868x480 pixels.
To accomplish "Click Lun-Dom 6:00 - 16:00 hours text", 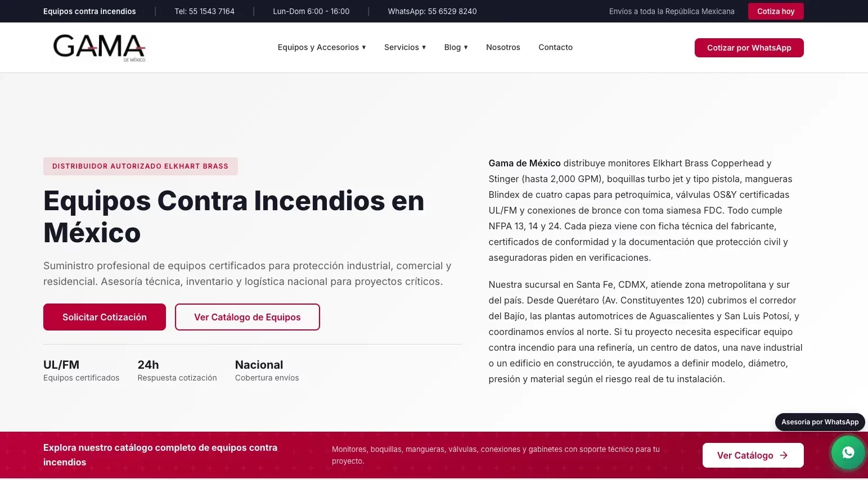I will coord(311,11).
